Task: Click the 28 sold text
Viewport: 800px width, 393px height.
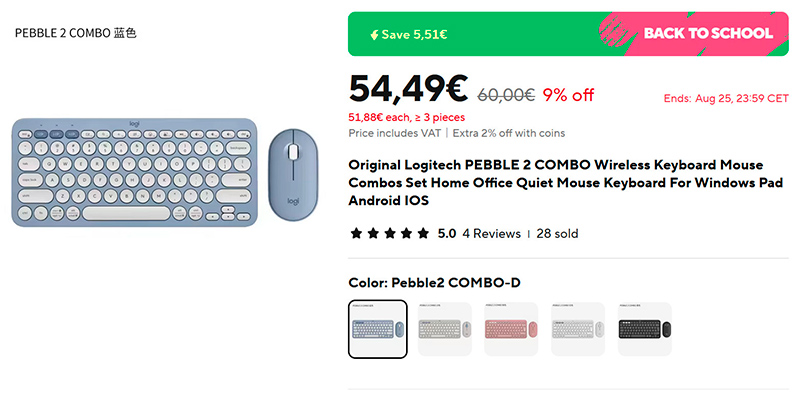Action: coord(557,234)
